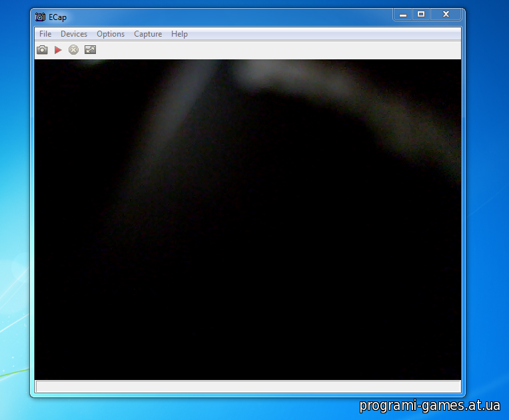This screenshot has height=420, width=509.
Task: Open the Help menu
Action: 179,34
